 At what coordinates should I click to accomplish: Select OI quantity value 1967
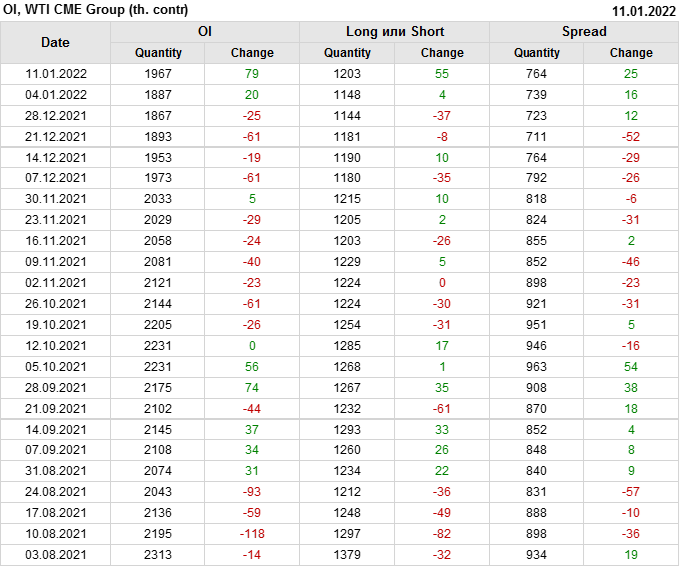[x=158, y=74]
